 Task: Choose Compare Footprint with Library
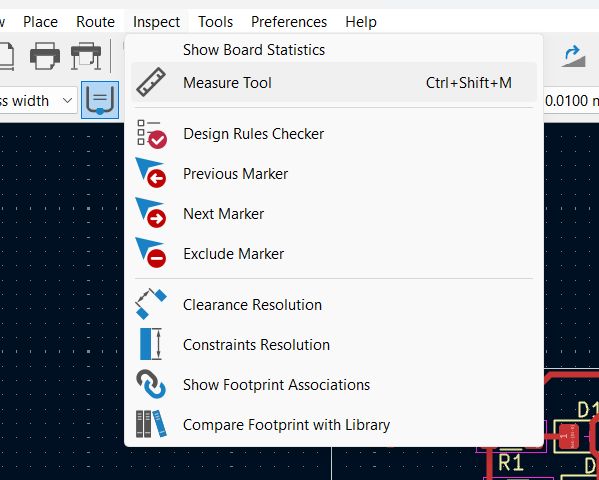[x=333, y=425]
